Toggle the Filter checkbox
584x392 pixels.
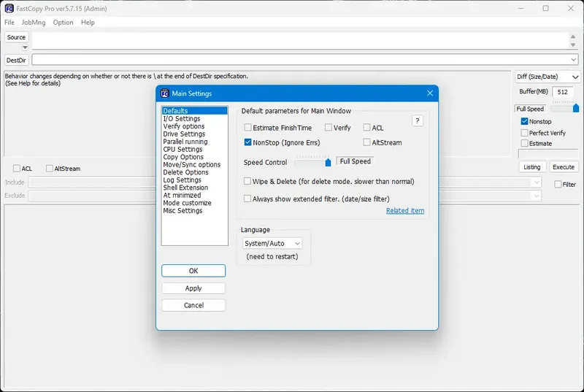(558, 184)
